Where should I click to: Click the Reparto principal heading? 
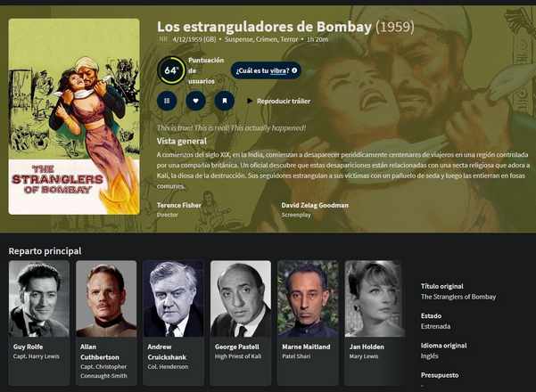[x=45, y=251]
